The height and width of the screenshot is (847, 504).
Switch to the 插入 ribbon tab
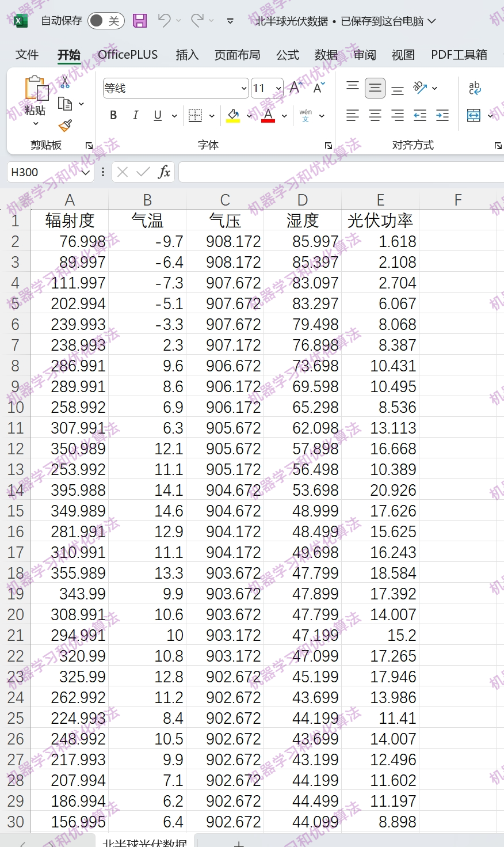coord(186,55)
